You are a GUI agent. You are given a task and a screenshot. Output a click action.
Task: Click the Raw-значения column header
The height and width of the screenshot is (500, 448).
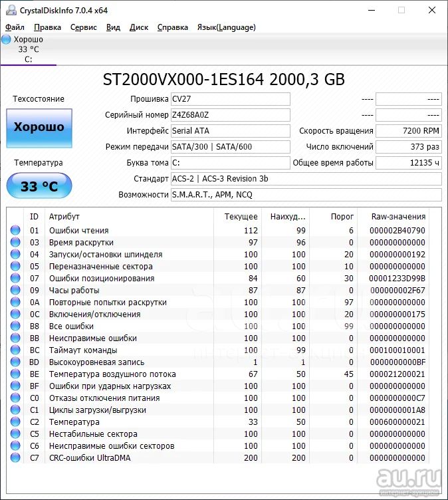[393, 217]
